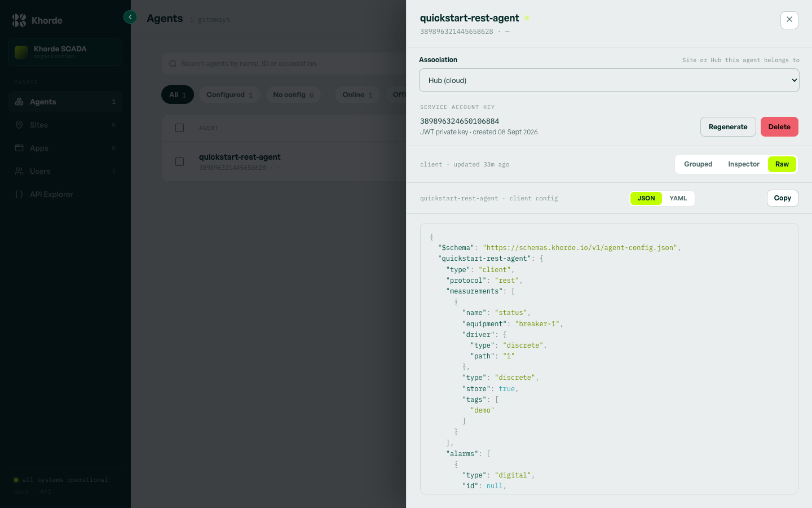
Task: Click the "demo" tag value in JSON
Action: point(482,410)
